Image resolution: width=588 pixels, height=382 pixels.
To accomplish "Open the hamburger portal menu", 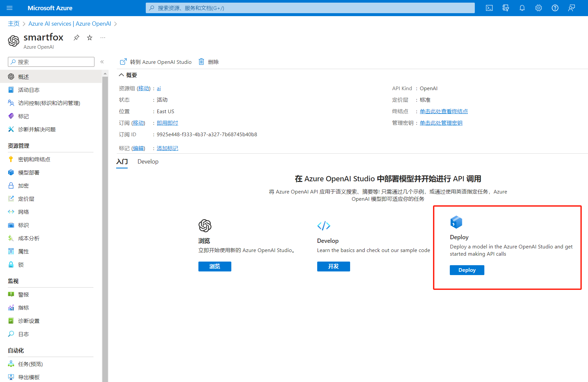I will tap(10, 8).
